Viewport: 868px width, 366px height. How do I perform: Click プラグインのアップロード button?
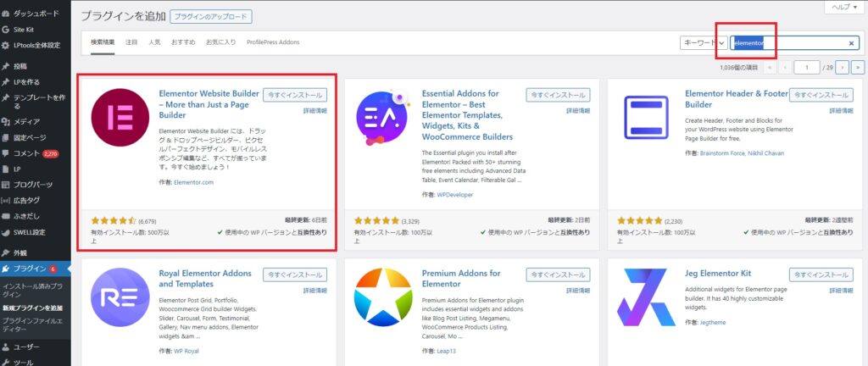[211, 17]
